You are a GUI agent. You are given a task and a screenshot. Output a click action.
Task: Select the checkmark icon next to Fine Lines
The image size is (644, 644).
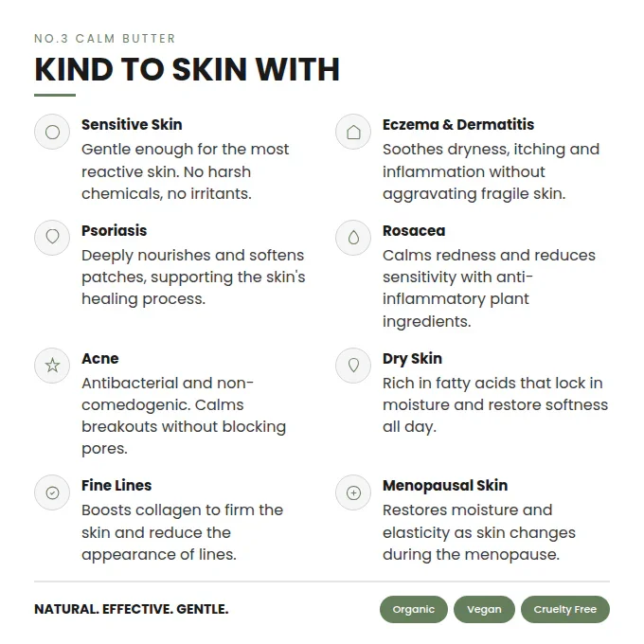[52, 492]
